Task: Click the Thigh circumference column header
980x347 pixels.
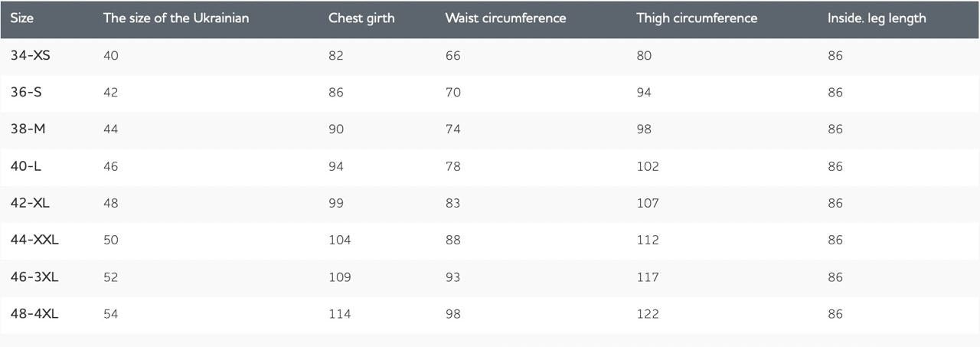Action: click(x=697, y=18)
